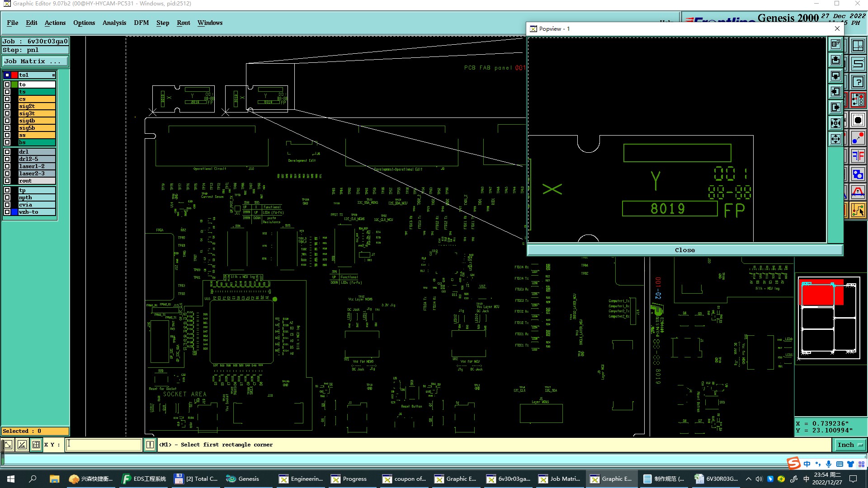Open the Analysis menu
Viewport: 868px width, 488px height.
[114, 23]
